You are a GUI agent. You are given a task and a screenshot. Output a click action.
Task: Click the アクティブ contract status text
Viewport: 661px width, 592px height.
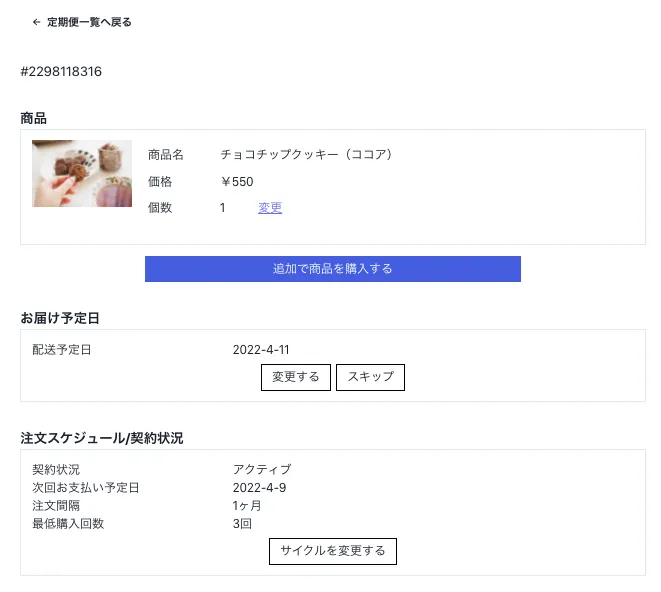pos(262,469)
